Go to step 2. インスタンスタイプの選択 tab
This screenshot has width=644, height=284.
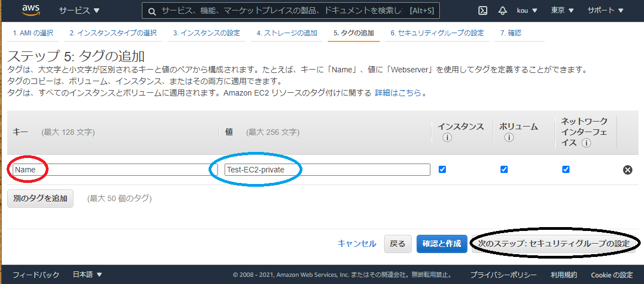pyautogui.click(x=113, y=33)
